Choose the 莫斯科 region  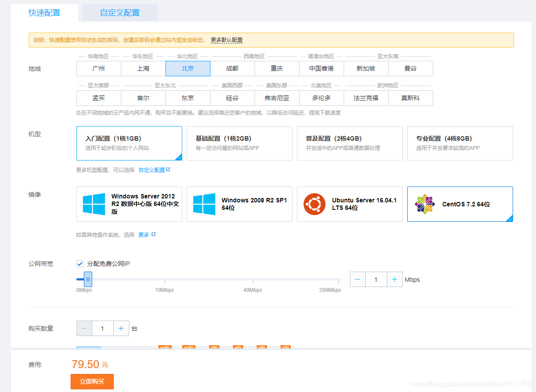pos(411,98)
